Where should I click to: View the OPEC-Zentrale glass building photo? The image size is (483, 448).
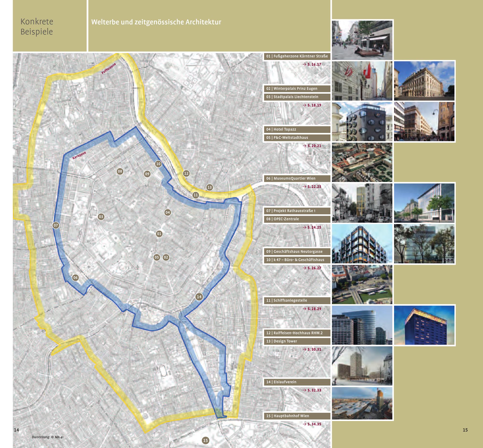point(424,203)
